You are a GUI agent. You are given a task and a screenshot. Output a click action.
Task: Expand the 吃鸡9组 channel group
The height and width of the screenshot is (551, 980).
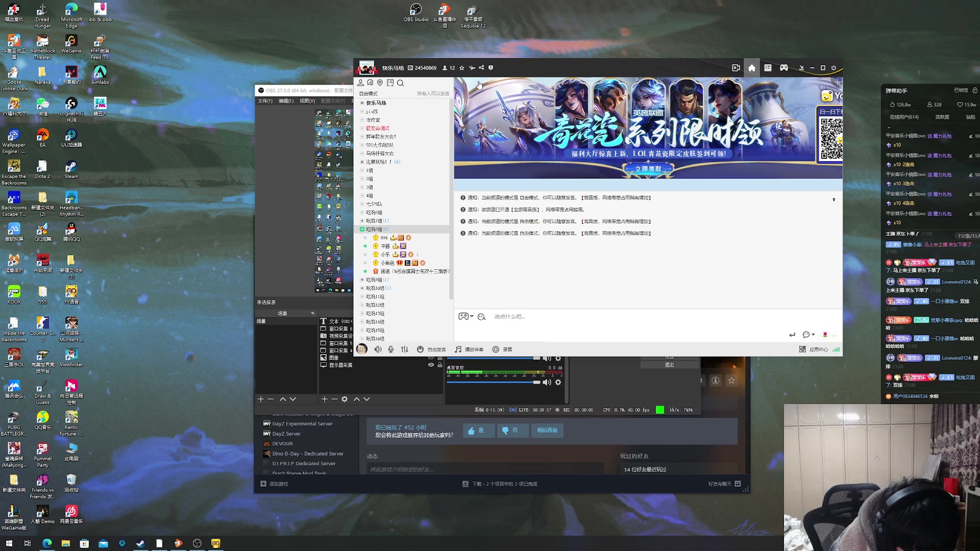click(362, 280)
